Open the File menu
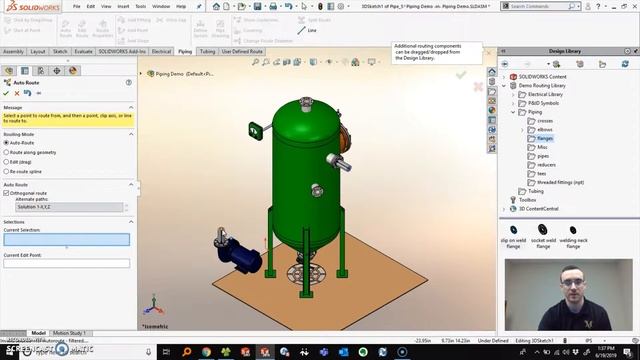Image resolution: width=640 pixels, height=360 pixels. coord(76,7)
